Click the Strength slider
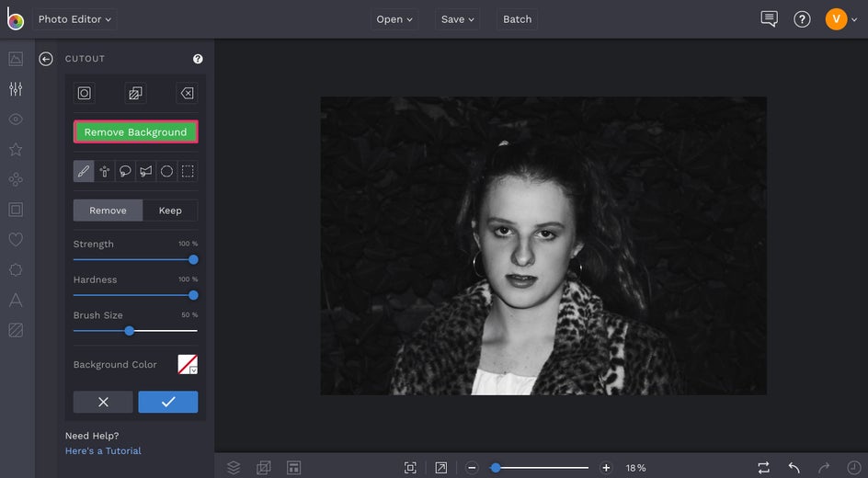Viewport: 868px width, 478px height. tap(136, 259)
